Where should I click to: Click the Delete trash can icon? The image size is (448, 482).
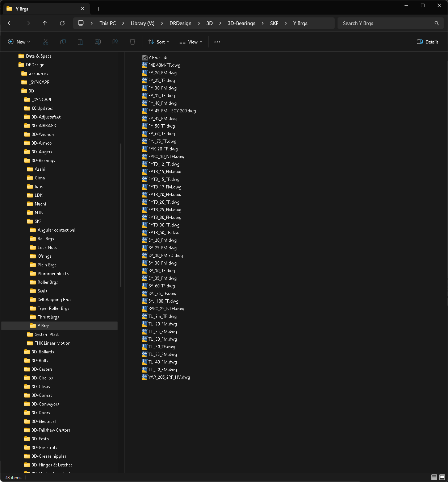(133, 42)
